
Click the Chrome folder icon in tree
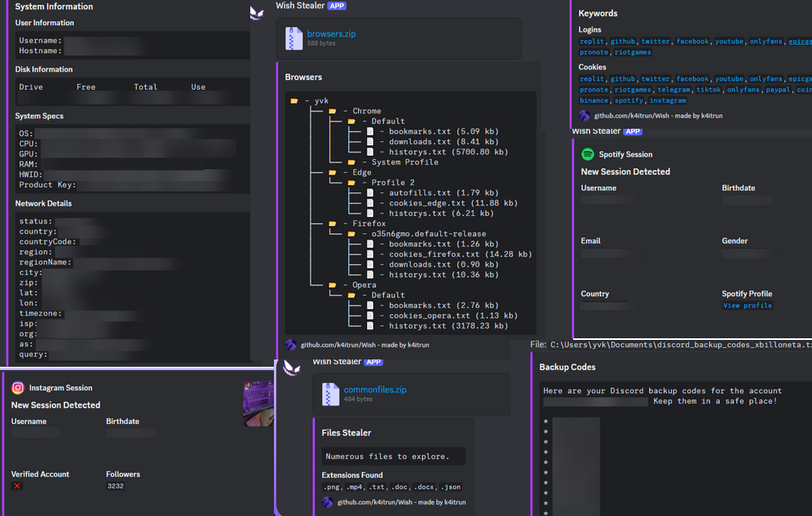pyautogui.click(x=333, y=112)
